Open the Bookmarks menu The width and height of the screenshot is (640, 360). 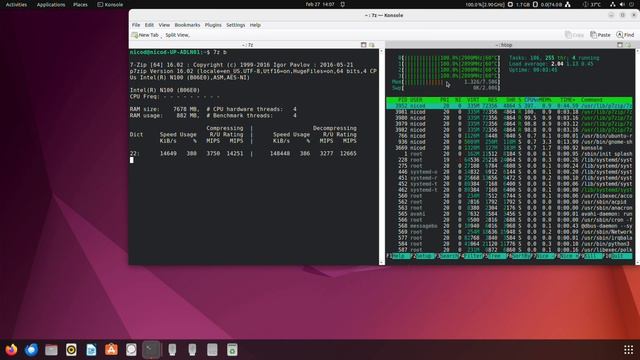click(x=187, y=25)
